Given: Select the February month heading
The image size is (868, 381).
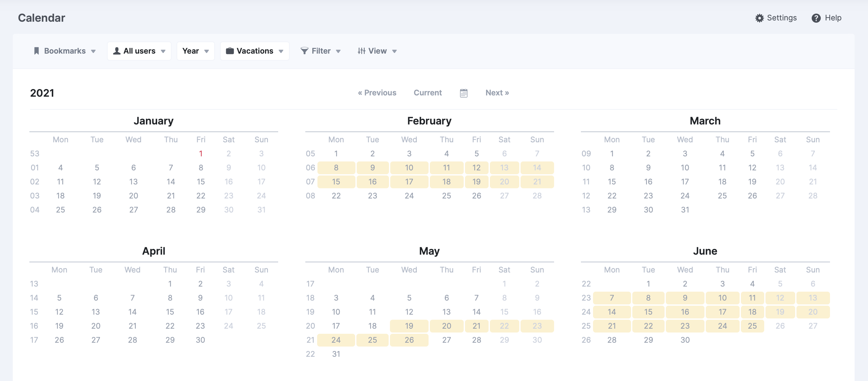Looking at the screenshot, I should point(429,121).
